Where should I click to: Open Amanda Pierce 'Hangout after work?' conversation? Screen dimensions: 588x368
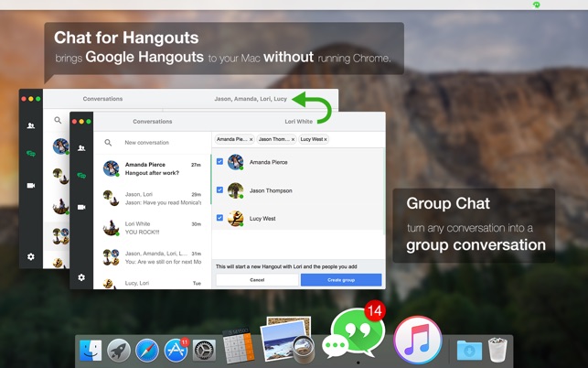(x=152, y=168)
